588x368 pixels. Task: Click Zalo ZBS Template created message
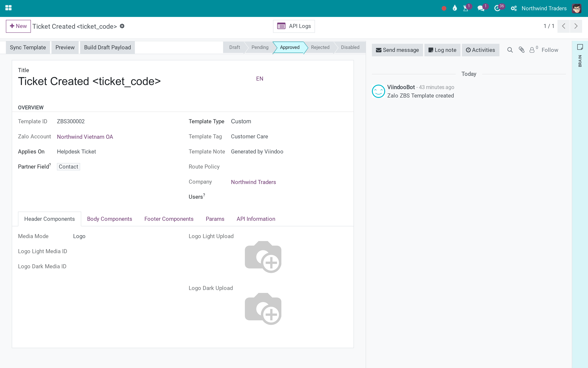tap(420, 96)
